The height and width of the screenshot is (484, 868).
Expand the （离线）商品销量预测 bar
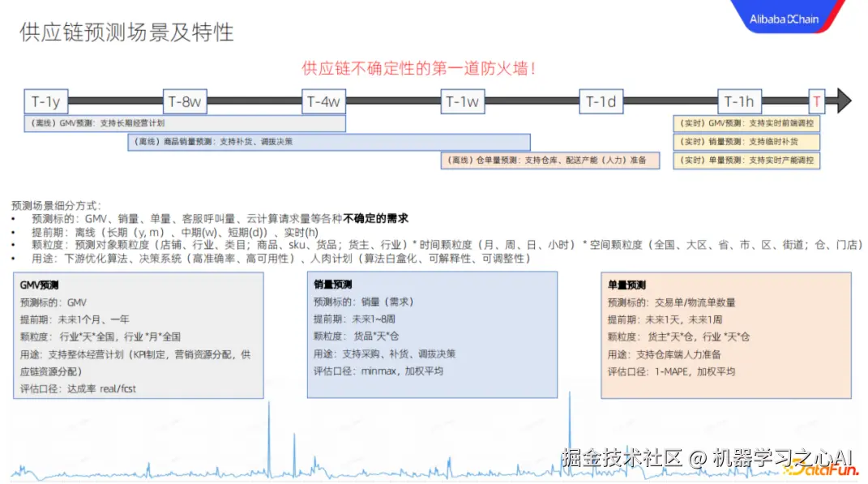click(328, 142)
